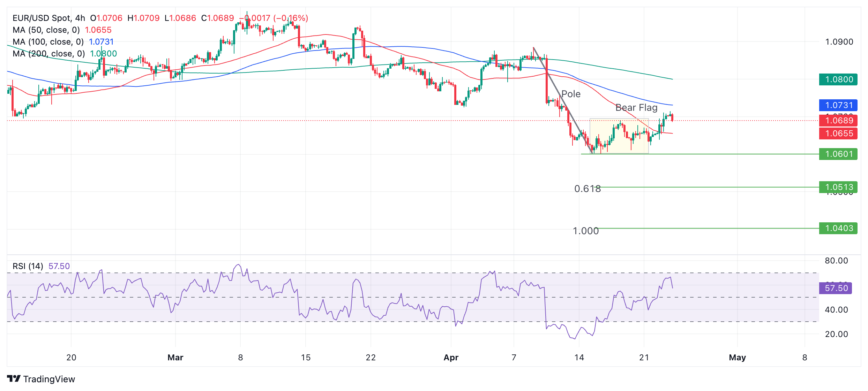Click the 1.0689 current price label
868x391 pixels.
838,121
